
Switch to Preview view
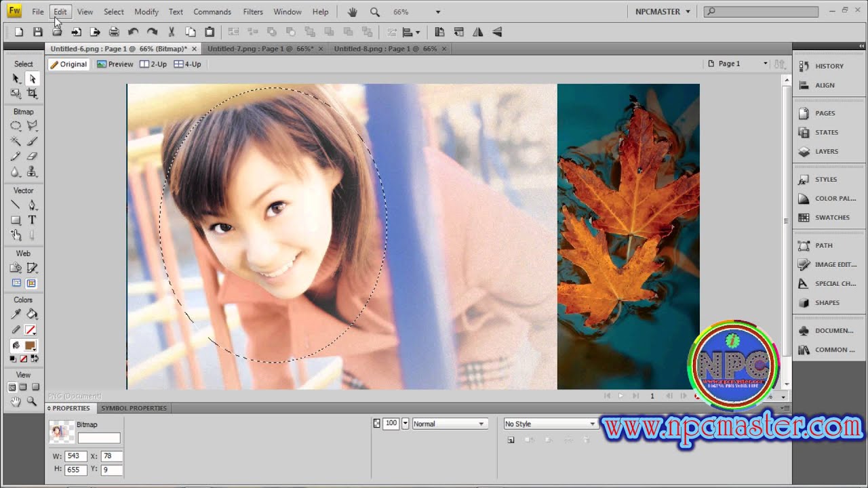coord(115,64)
